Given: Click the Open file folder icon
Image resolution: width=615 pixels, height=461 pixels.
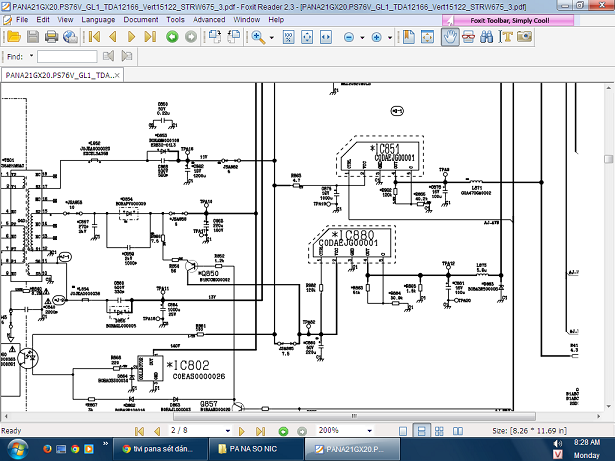Looking at the screenshot, I should tap(15, 36).
